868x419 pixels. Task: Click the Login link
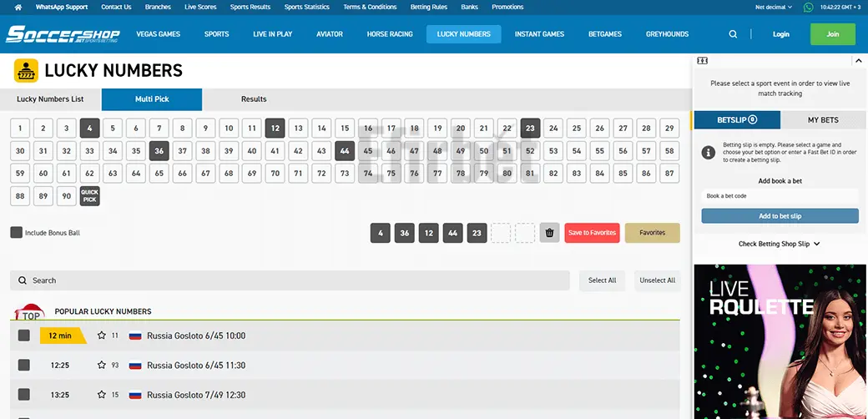click(x=781, y=34)
